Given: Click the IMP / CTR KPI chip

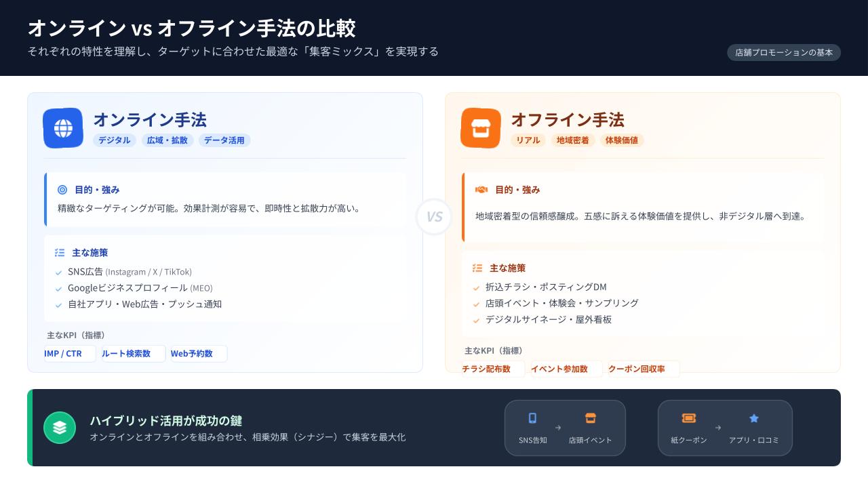Looking at the screenshot, I should click(69, 354).
